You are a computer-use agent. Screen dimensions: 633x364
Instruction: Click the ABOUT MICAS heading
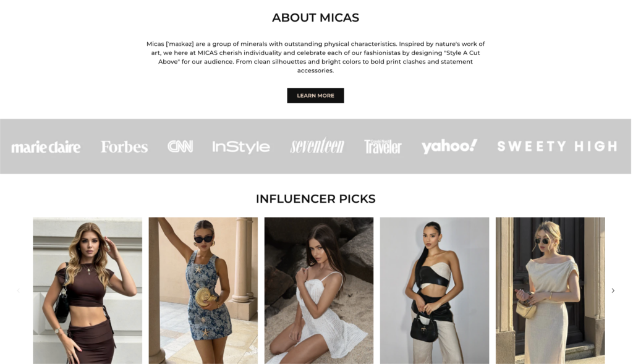[316, 18]
